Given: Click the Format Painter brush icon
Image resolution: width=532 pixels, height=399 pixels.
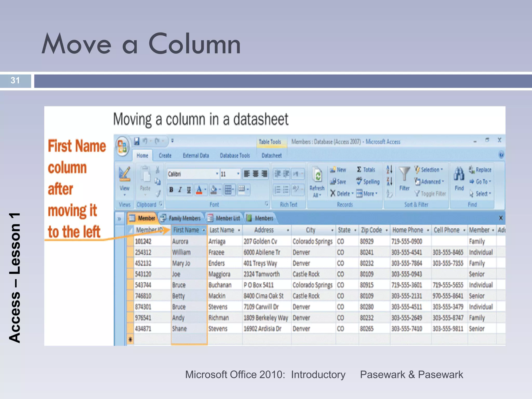Looking at the screenshot, I should coord(158,193).
